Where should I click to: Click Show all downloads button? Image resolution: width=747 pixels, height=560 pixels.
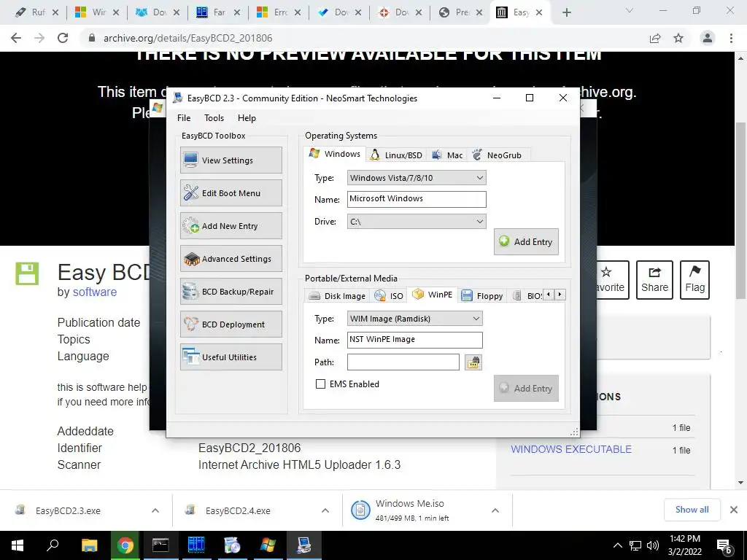coord(692,510)
